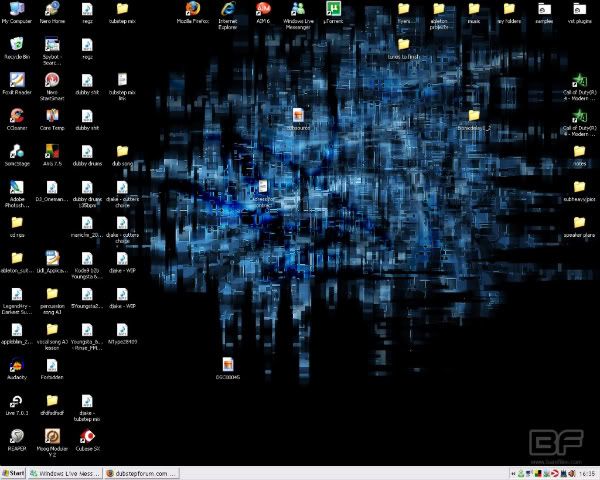The width and height of the screenshot is (600, 480).
Task: Open the Nero Home shortcut
Action: click(x=52, y=13)
